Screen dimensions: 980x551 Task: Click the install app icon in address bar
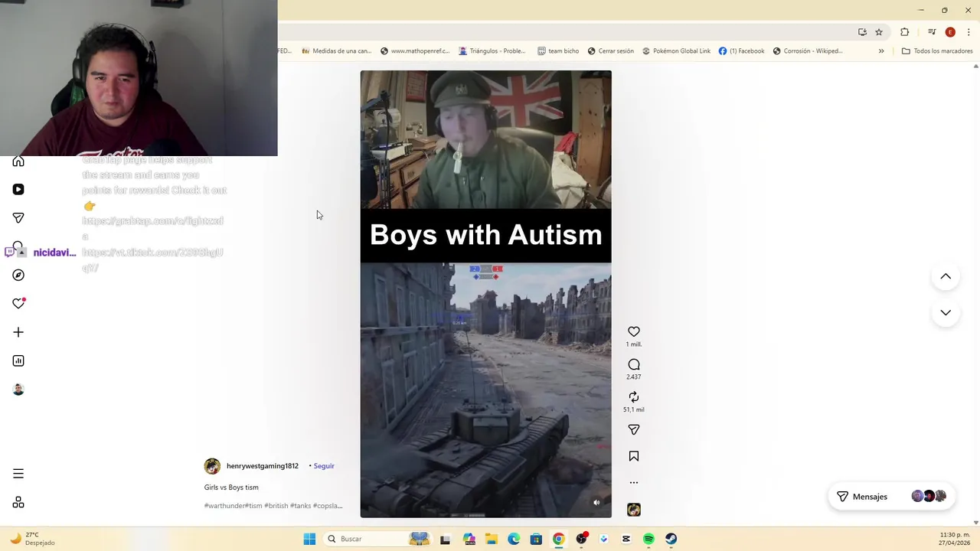(862, 32)
